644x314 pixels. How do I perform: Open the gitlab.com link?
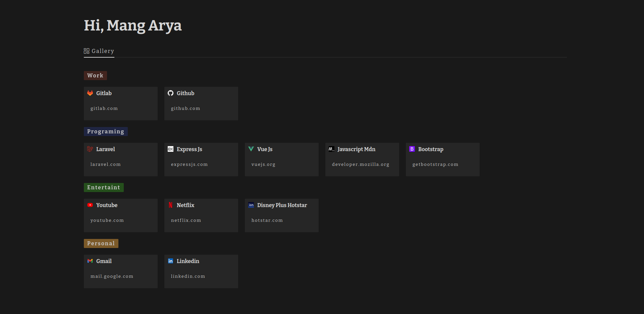pos(104,109)
